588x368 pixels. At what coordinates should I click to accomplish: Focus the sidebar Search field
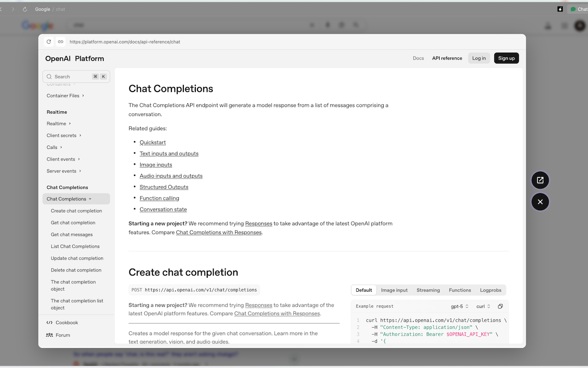(76, 77)
